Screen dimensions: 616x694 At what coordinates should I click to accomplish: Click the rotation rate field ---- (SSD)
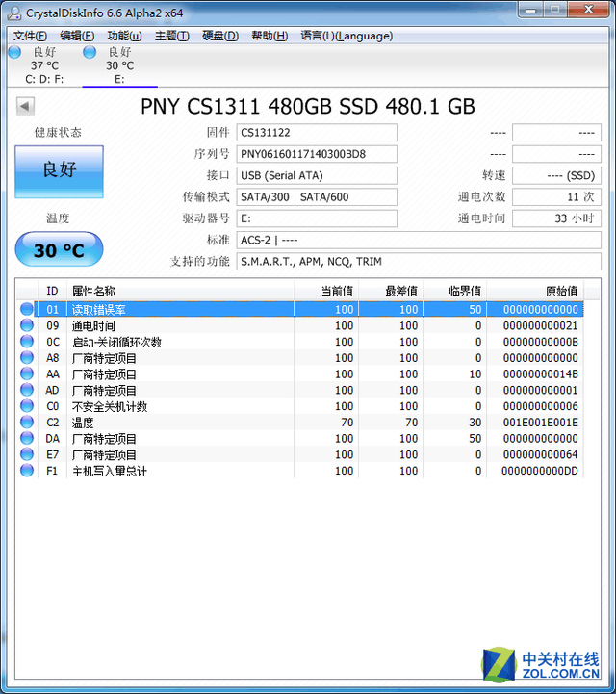[x=556, y=176]
